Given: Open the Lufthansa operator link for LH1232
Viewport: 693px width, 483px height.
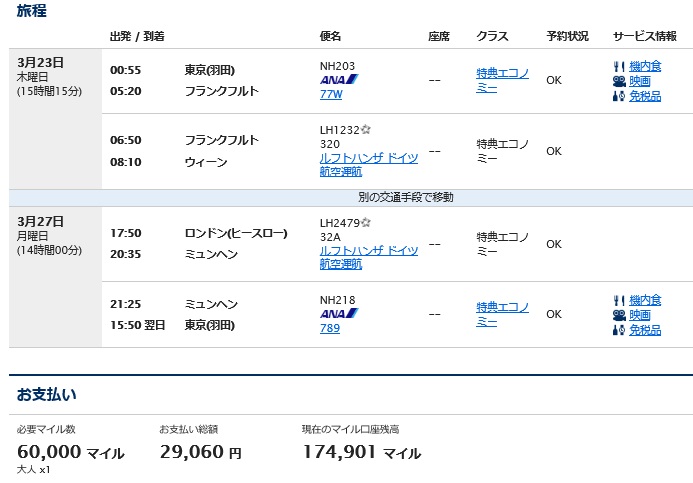Looking at the screenshot, I should click(369, 164).
